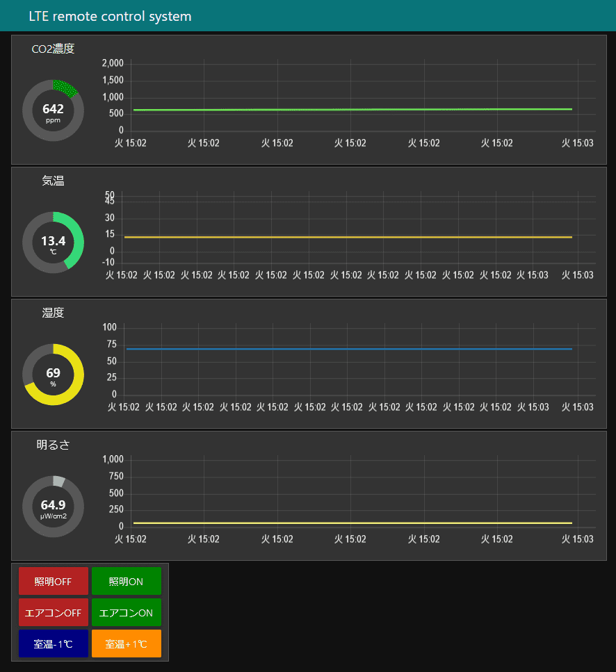616x672 pixels.
Task: Click the 明るさ panel title
Action: click(x=53, y=445)
